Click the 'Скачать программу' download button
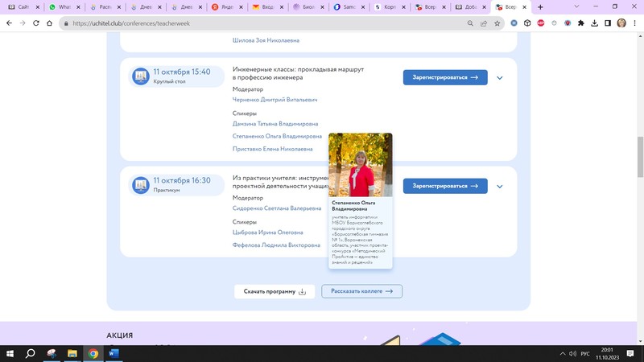 point(275,291)
